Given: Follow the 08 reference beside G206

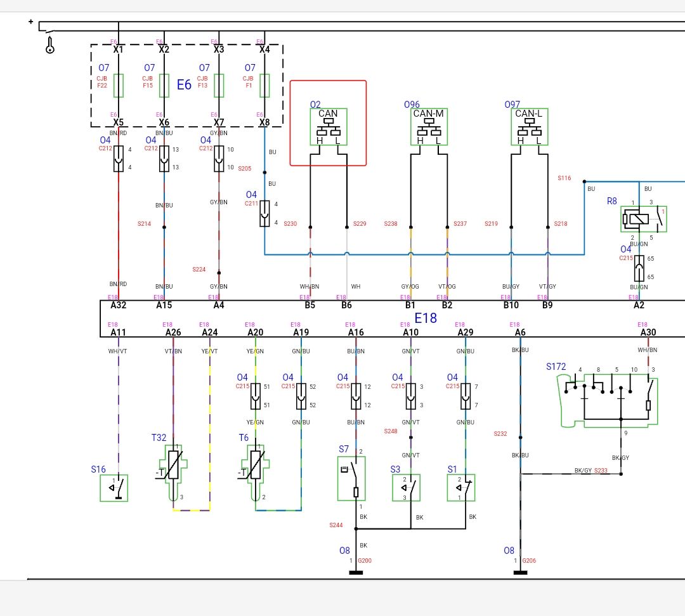Looking at the screenshot, I should (509, 551).
